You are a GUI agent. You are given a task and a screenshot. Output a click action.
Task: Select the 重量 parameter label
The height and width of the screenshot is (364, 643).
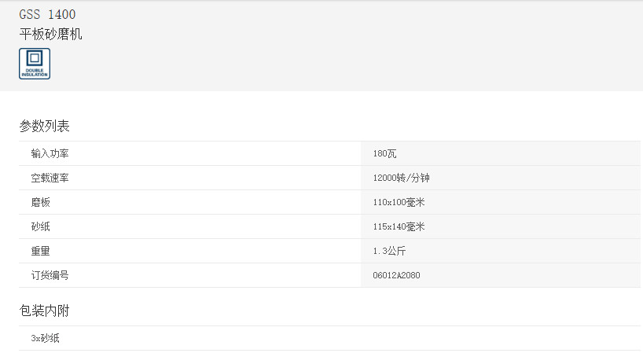click(x=40, y=252)
